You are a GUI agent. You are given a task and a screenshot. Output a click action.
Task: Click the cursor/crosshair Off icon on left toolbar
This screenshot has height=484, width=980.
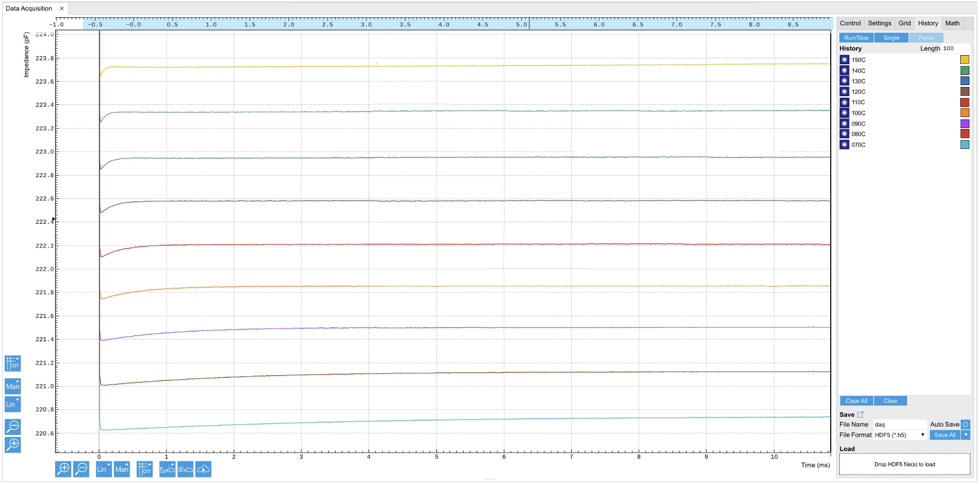pyautogui.click(x=13, y=364)
